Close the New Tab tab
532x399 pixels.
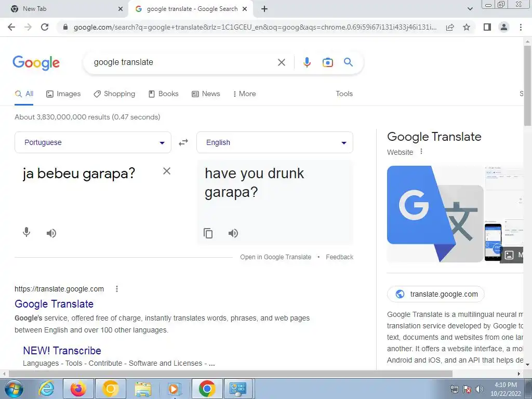coord(121,9)
